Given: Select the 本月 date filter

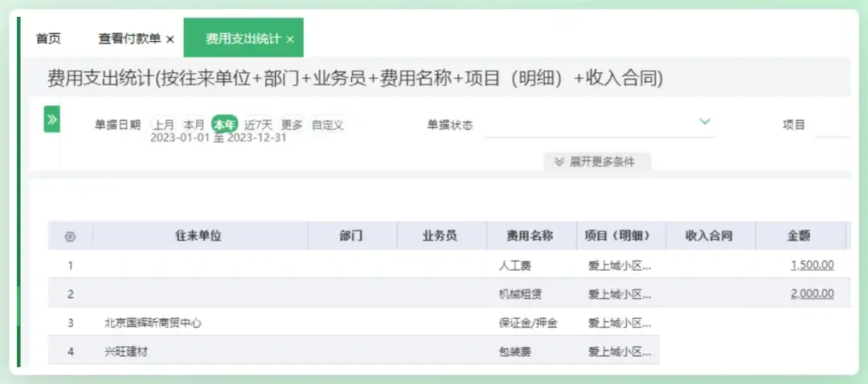Looking at the screenshot, I should pyautogui.click(x=194, y=125).
